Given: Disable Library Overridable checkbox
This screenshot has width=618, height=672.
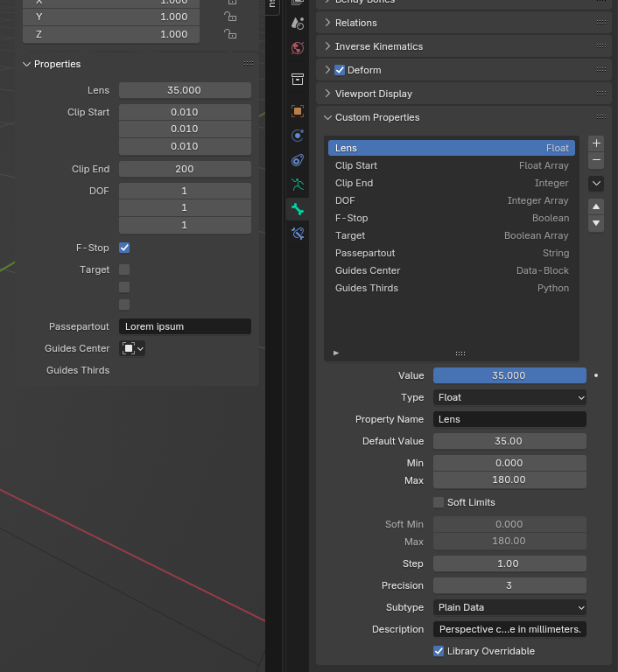Looking at the screenshot, I should click(x=439, y=651).
